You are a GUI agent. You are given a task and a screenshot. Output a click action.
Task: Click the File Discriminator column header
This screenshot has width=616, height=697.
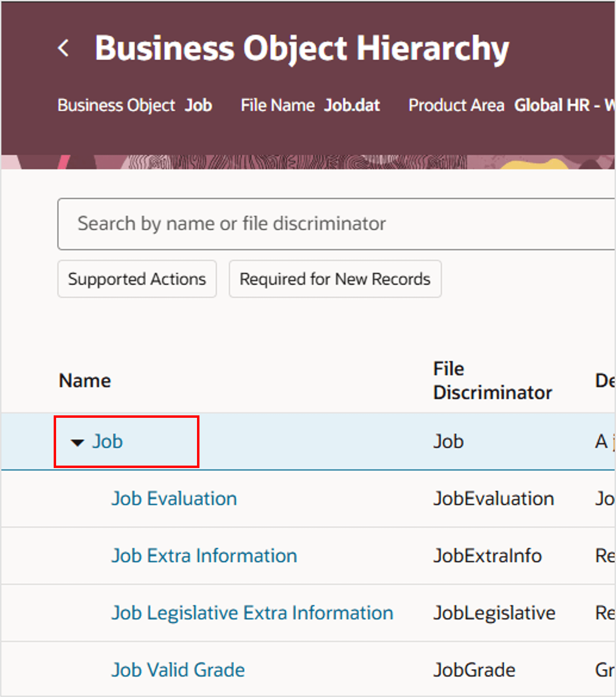(492, 380)
